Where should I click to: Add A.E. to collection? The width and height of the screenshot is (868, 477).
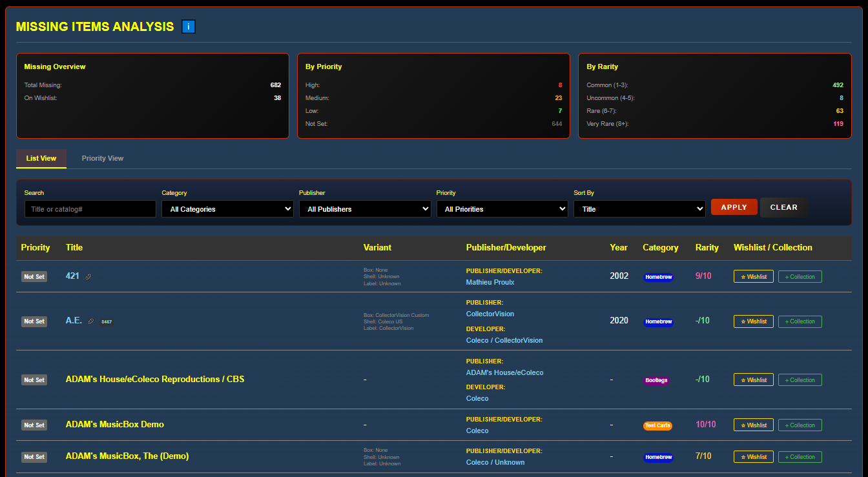point(800,321)
